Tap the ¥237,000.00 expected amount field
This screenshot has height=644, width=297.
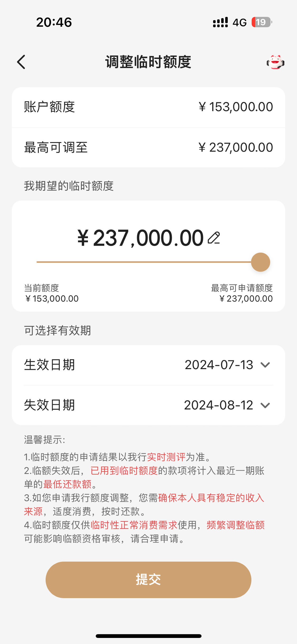(x=140, y=238)
